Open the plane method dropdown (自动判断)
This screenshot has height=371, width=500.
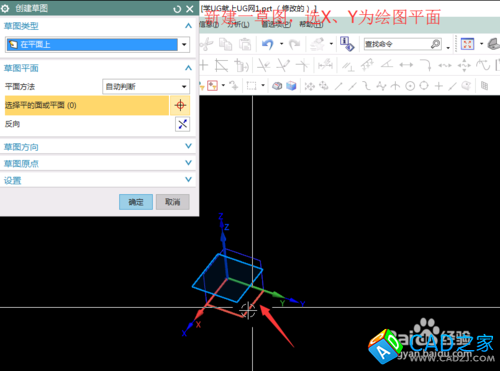point(146,87)
